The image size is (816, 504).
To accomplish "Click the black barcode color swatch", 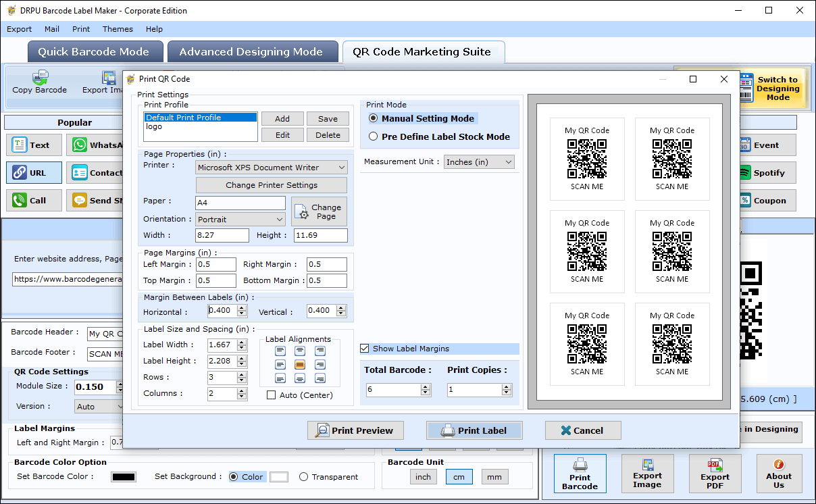I will click(x=124, y=477).
